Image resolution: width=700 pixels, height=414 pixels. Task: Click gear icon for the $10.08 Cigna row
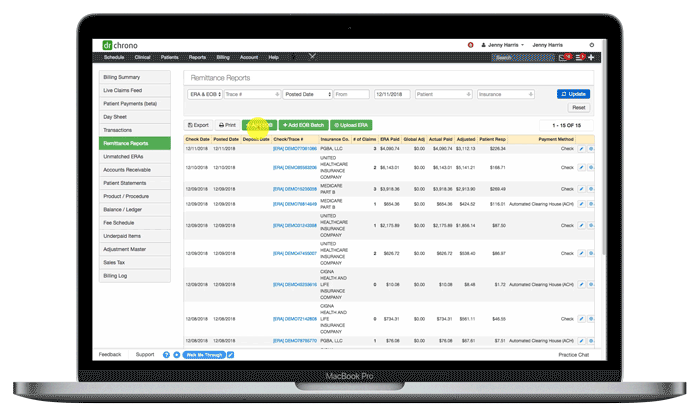(591, 284)
